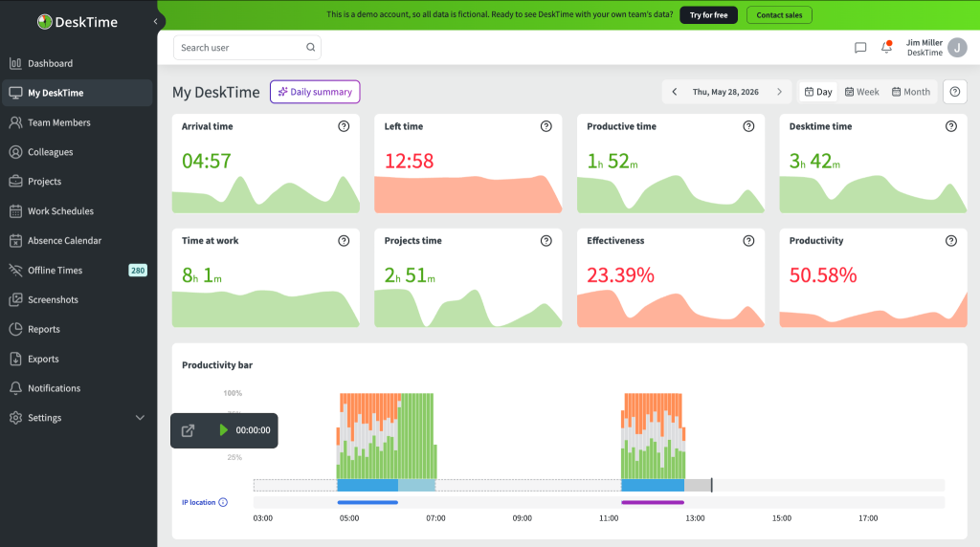This screenshot has width=980, height=547.
Task: Click the 280 badge on Offline Times
Action: 138,271
